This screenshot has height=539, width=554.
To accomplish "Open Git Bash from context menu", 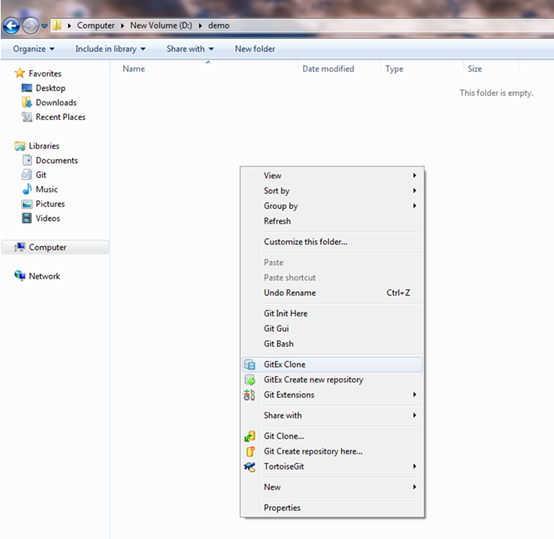I will 332,344.
